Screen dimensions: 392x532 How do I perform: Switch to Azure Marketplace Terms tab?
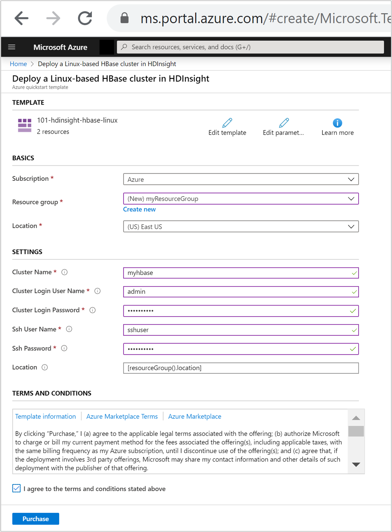pos(122,417)
